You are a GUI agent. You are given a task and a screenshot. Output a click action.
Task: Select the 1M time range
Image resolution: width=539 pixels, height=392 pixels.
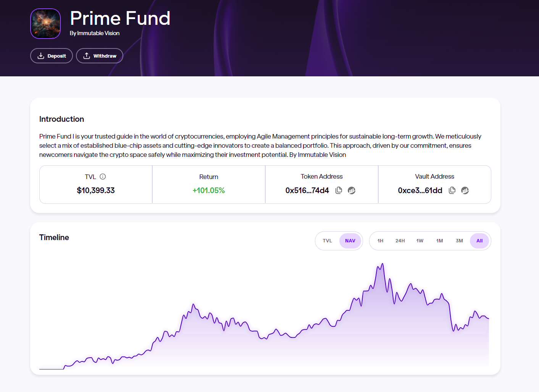coord(440,241)
